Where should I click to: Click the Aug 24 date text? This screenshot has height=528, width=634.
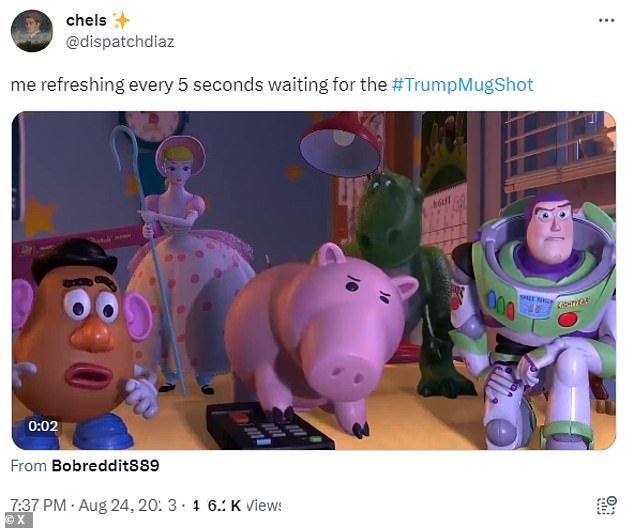pos(127,505)
